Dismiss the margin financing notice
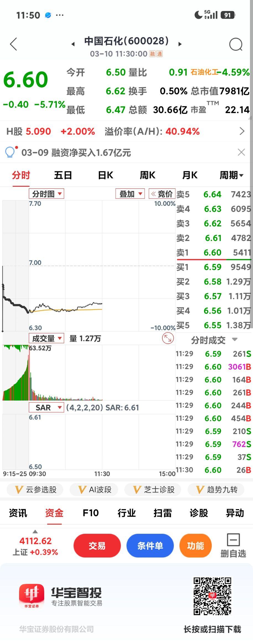This screenshot has width=253, height=644. click(x=241, y=152)
